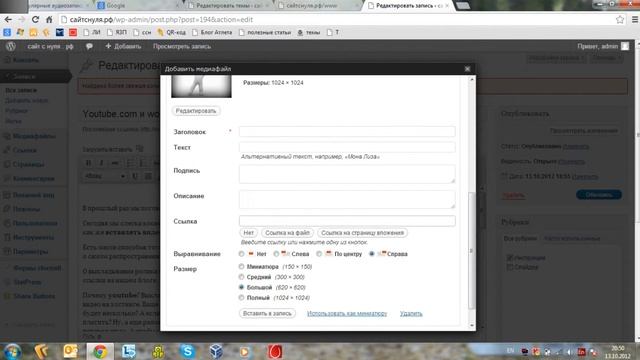Open the Chrome menu icon

(635, 20)
